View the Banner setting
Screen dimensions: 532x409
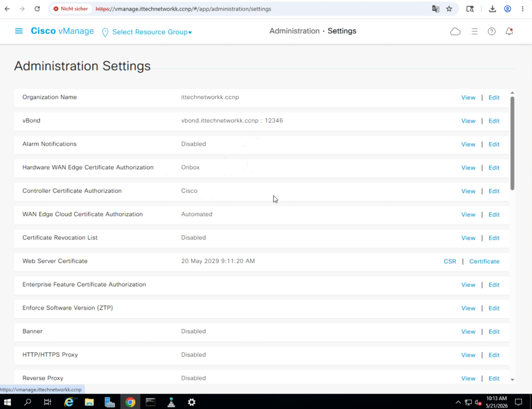(x=468, y=332)
